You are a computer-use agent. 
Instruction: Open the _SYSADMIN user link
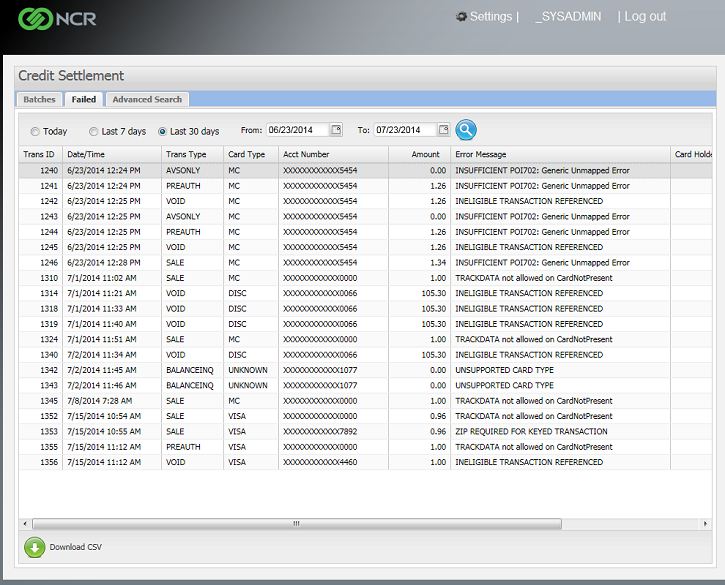click(x=568, y=17)
